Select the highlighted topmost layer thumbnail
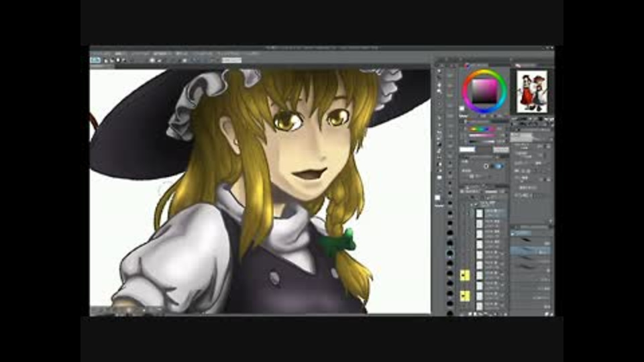Viewport: 644px width, 362px height. [479, 213]
